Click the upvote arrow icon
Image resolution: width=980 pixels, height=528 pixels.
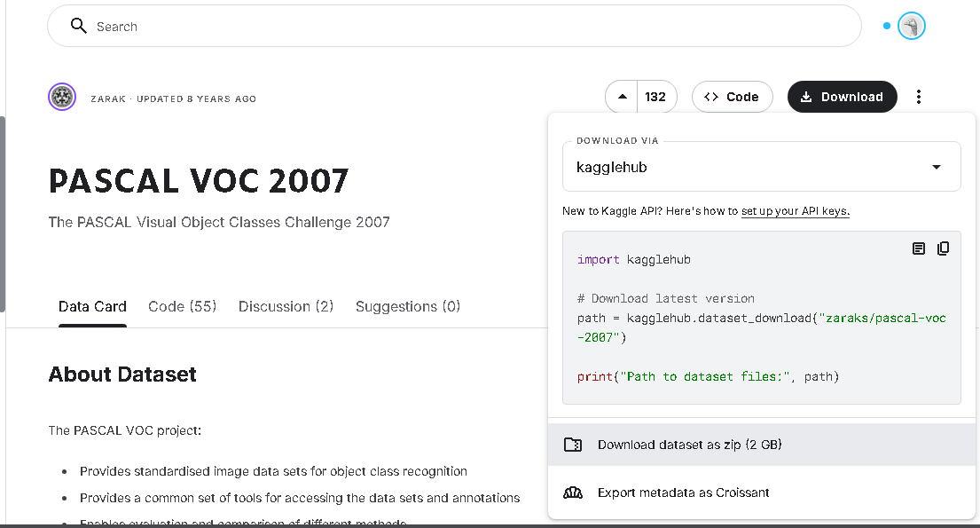pos(622,97)
